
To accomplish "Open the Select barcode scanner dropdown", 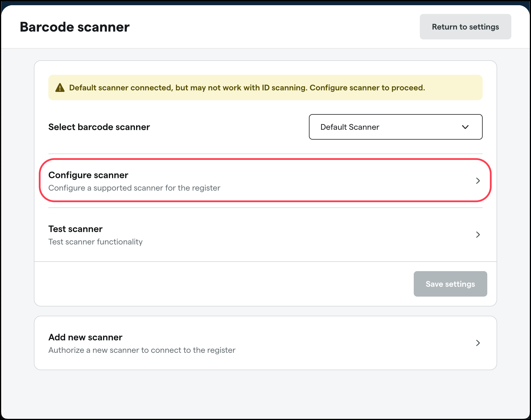I will tap(395, 127).
